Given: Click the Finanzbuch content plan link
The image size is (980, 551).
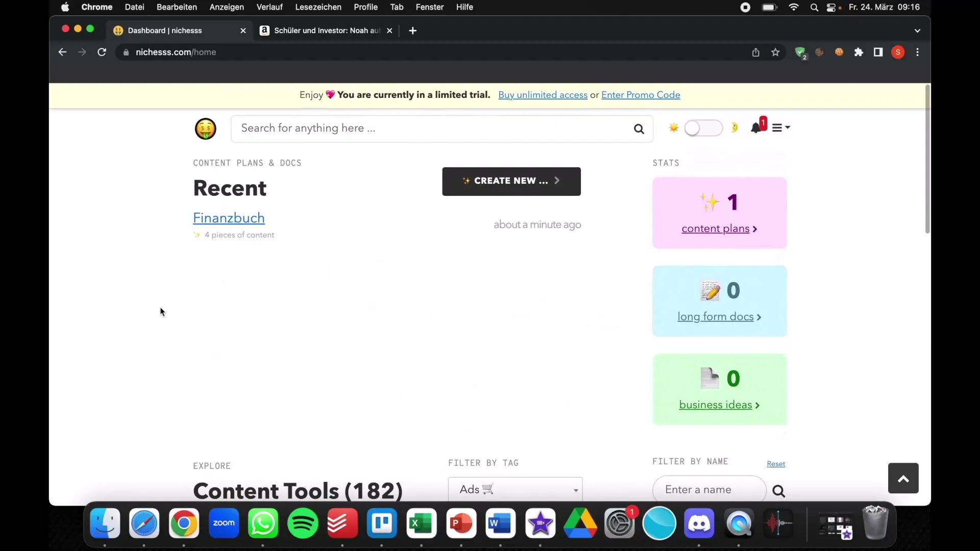Looking at the screenshot, I should pos(228,217).
